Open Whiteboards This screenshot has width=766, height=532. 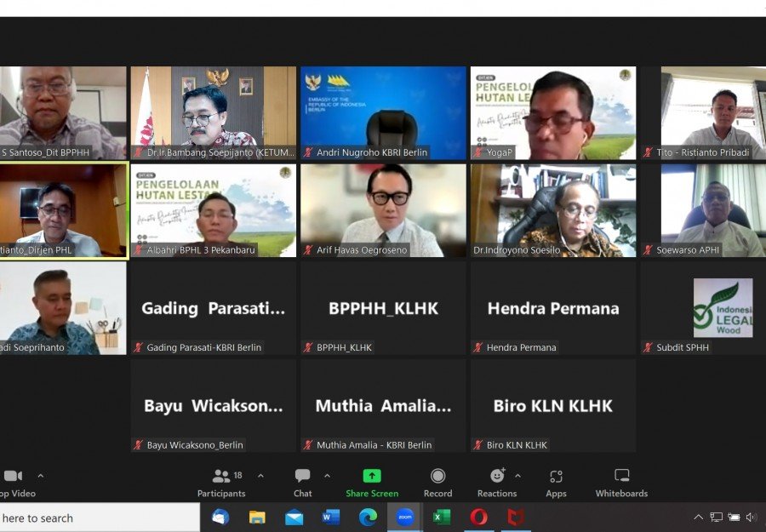pyautogui.click(x=621, y=483)
